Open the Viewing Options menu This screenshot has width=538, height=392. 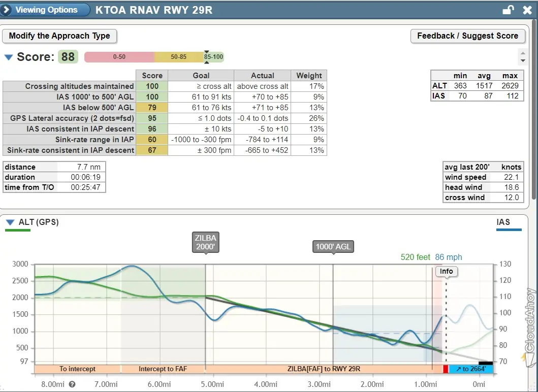point(46,10)
